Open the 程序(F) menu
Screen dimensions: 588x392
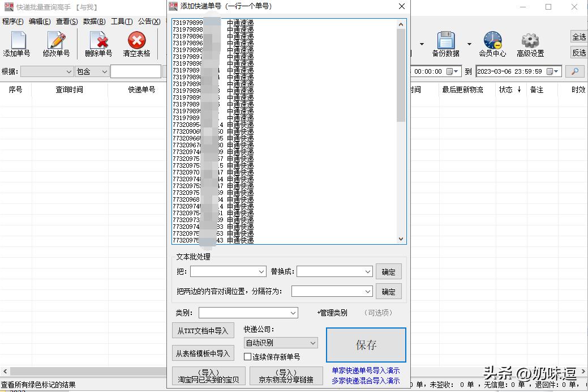[x=12, y=21]
